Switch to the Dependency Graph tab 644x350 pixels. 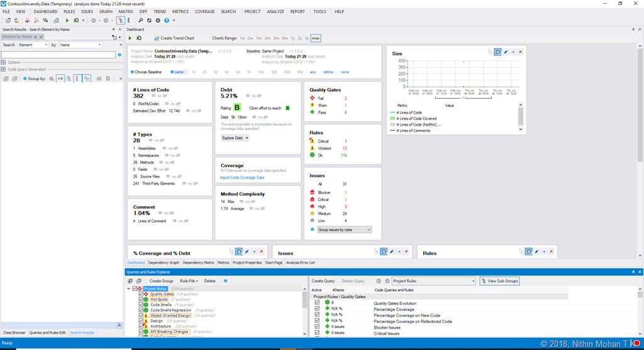[164, 263]
